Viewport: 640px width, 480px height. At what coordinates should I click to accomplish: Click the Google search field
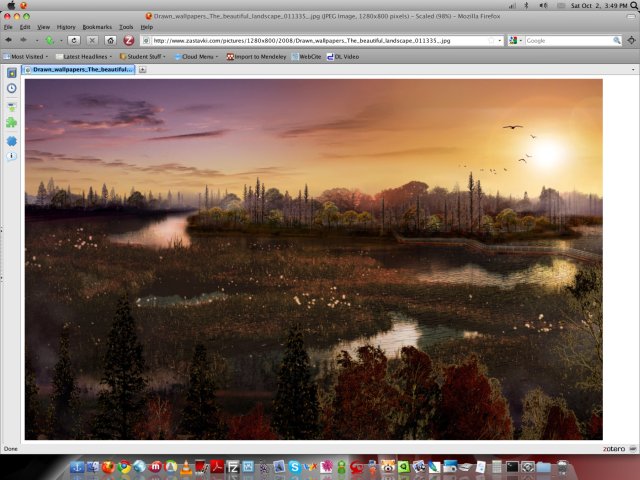coord(569,41)
